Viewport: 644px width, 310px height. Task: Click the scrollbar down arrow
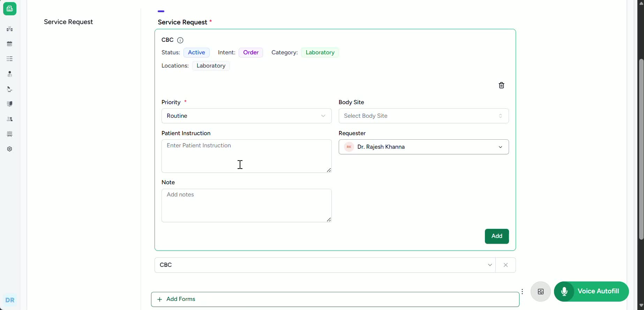coord(641,306)
